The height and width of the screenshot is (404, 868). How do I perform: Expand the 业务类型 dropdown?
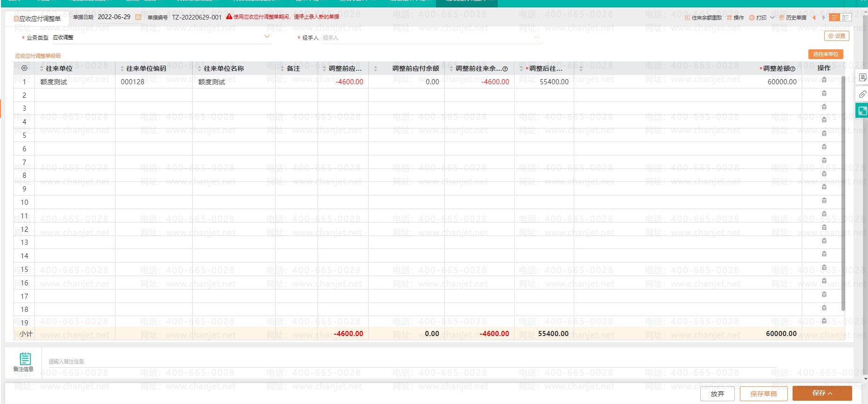click(x=267, y=37)
